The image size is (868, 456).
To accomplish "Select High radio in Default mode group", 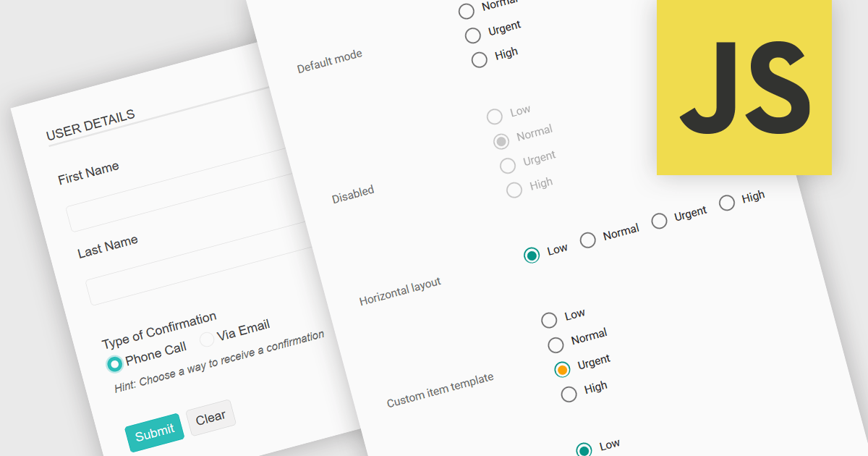I will 479,59.
